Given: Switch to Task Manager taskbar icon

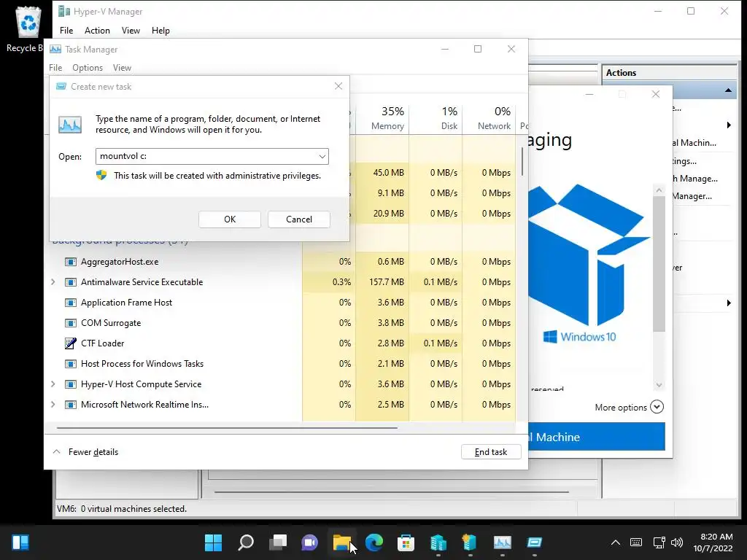Looking at the screenshot, I should point(502,542).
